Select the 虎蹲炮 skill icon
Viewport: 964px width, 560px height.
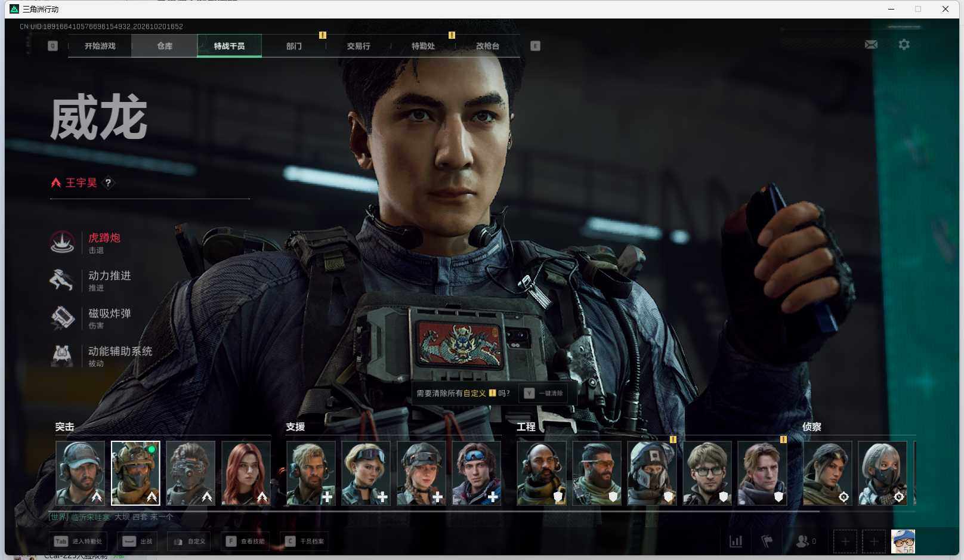[62, 242]
